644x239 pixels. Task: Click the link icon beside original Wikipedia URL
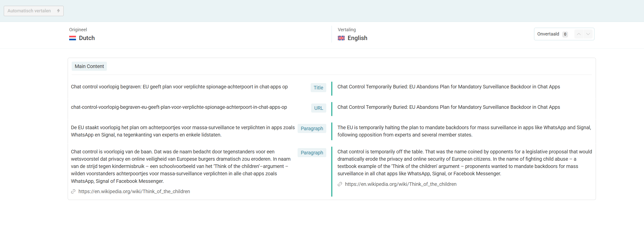click(x=73, y=192)
